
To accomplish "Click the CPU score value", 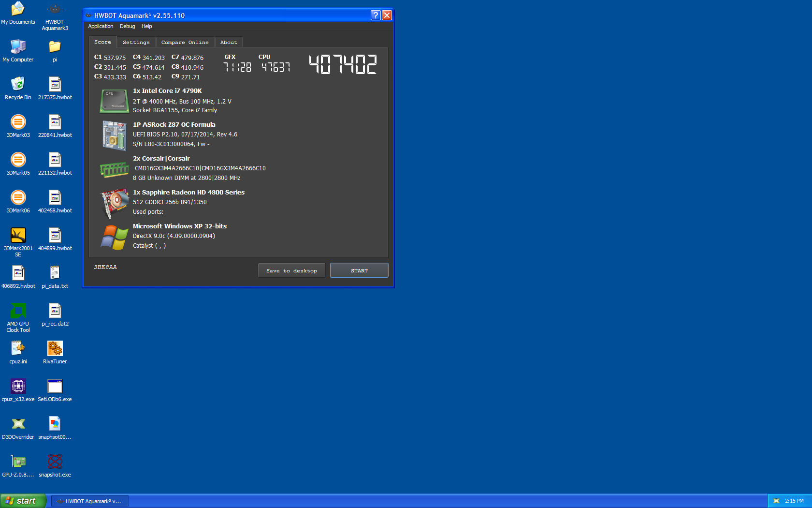I will coord(275,67).
